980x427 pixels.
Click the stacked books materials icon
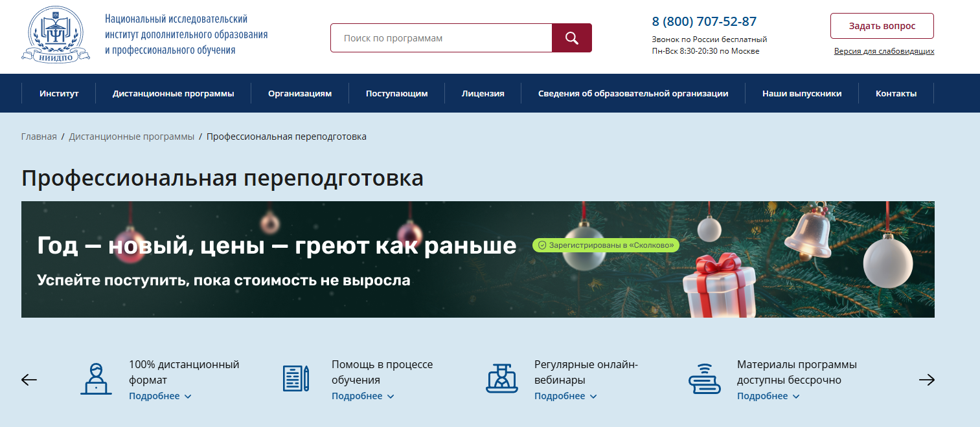click(x=704, y=378)
